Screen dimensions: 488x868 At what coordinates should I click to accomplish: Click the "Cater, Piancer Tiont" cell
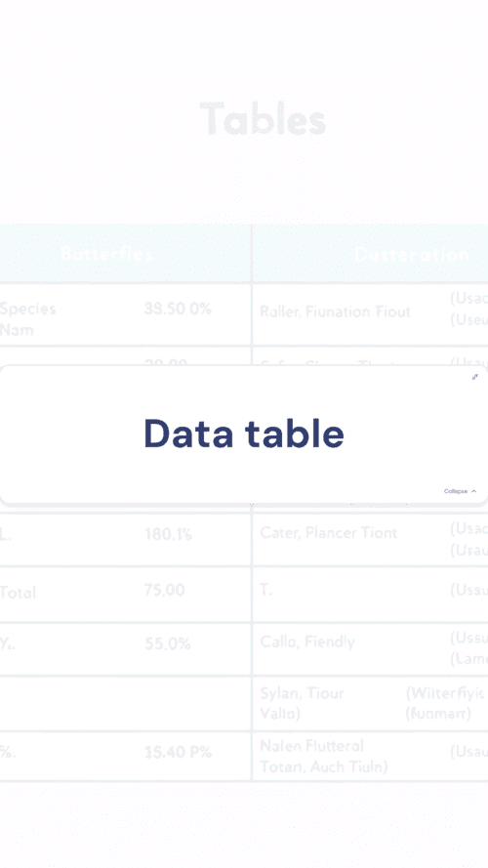329,532
